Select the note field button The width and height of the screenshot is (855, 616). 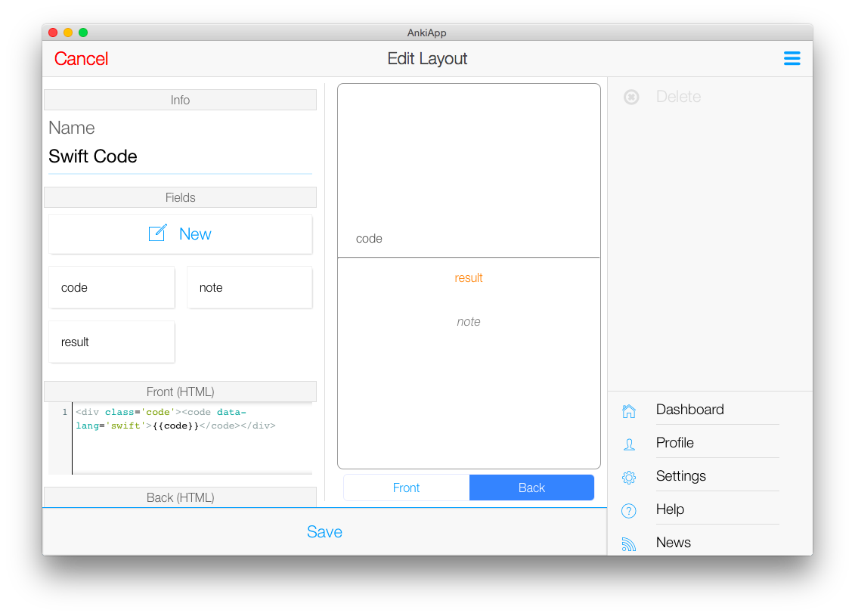(x=249, y=287)
